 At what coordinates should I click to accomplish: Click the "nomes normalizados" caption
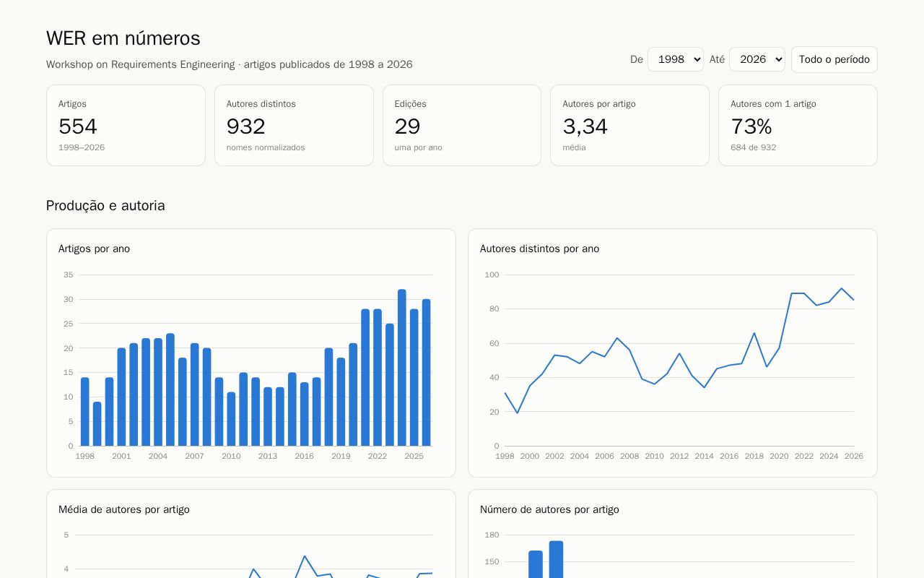[266, 147]
